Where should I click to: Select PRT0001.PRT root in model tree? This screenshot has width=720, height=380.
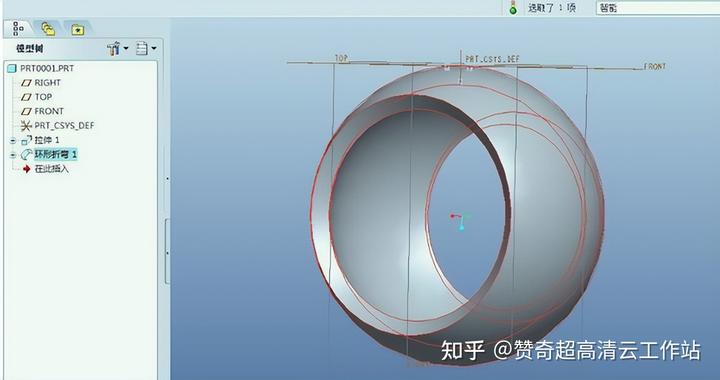click(46, 68)
